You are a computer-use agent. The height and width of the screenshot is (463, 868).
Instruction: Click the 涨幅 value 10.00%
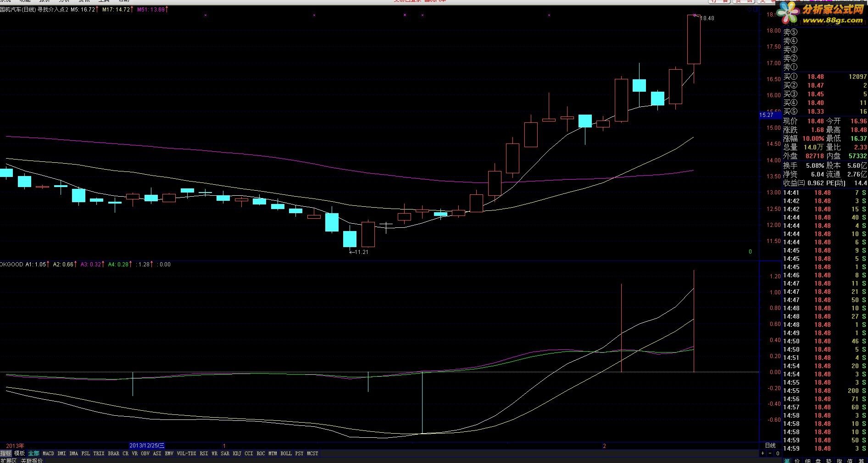[x=813, y=139]
